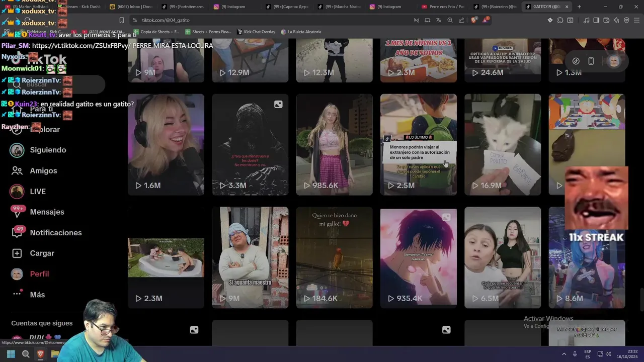Open the ESP language indicator
644x362 pixels.
point(588,354)
